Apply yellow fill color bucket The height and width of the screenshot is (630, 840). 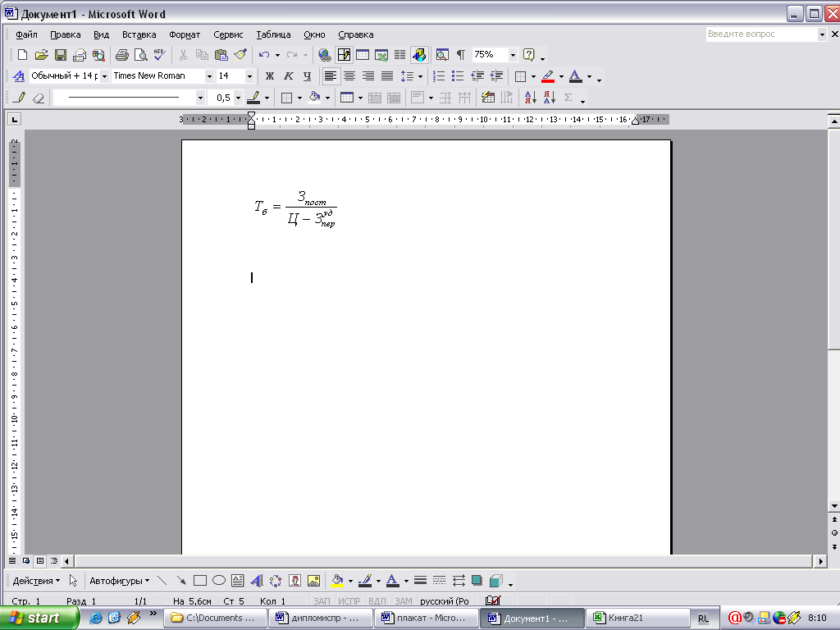click(337, 581)
